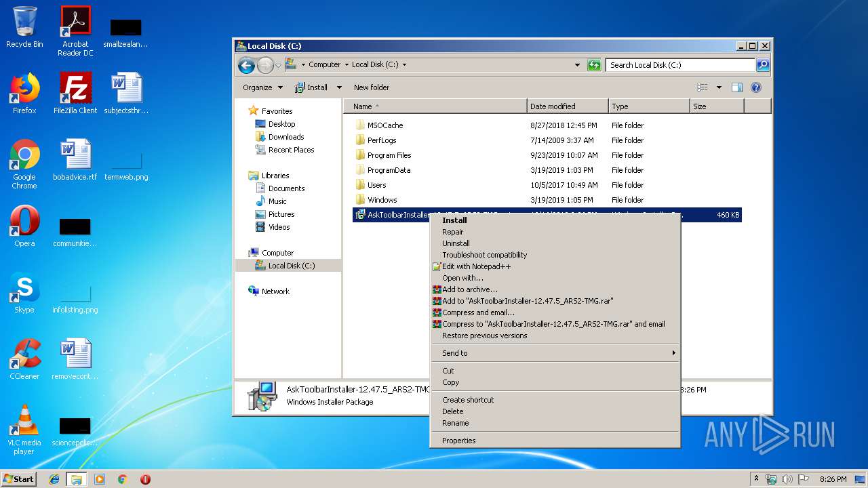Open the Explorer help question-mark icon
Screen dimensions: 868x488
click(x=756, y=87)
